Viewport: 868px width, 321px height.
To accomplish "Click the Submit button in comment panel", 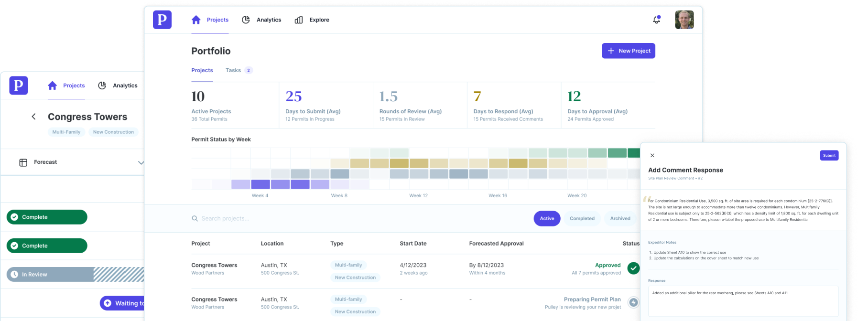I will coord(829,155).
